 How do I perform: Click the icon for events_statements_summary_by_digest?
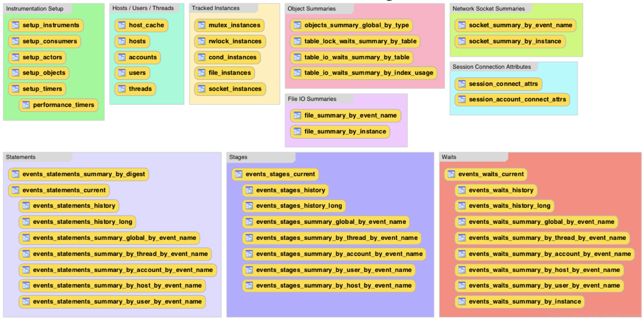(x=15, y=174)
